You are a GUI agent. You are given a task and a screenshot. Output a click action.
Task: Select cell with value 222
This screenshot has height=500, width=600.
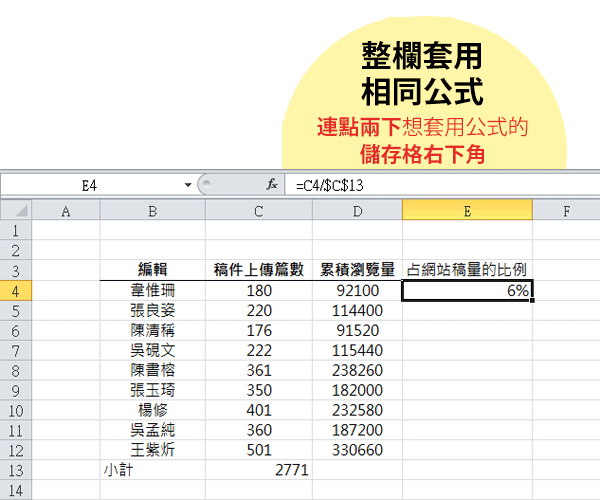click(259, 350)
